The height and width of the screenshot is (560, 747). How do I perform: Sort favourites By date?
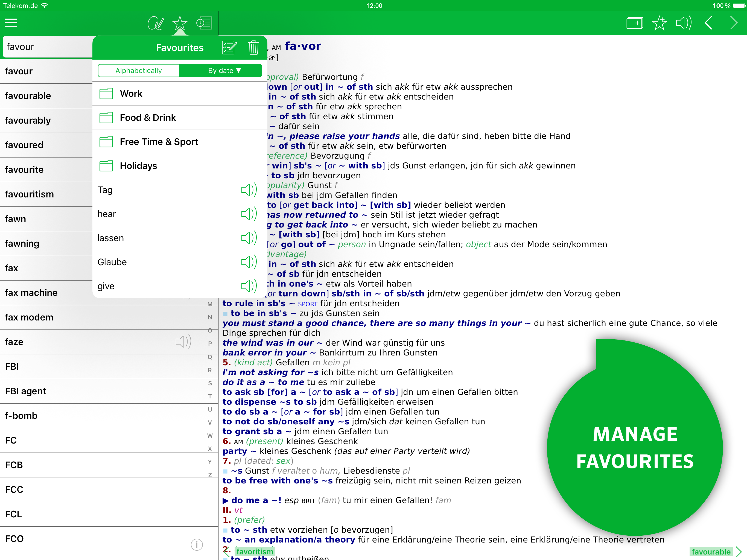coord(221,71)
